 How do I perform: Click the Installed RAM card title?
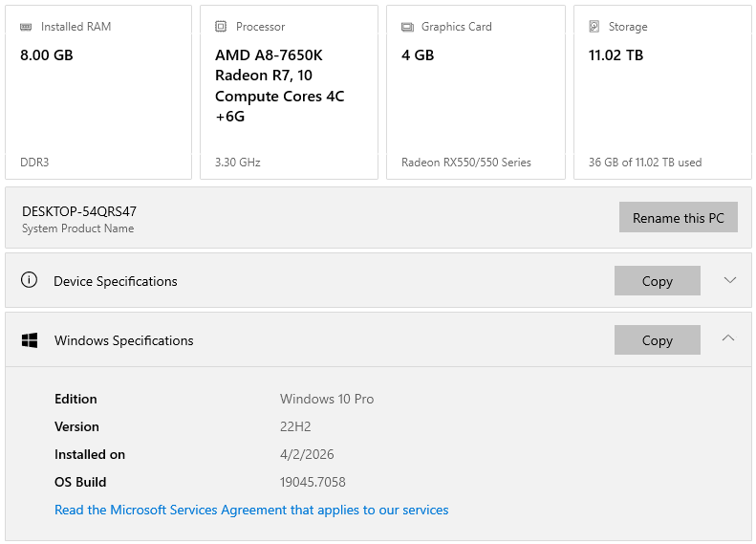(x=76, y=27)
